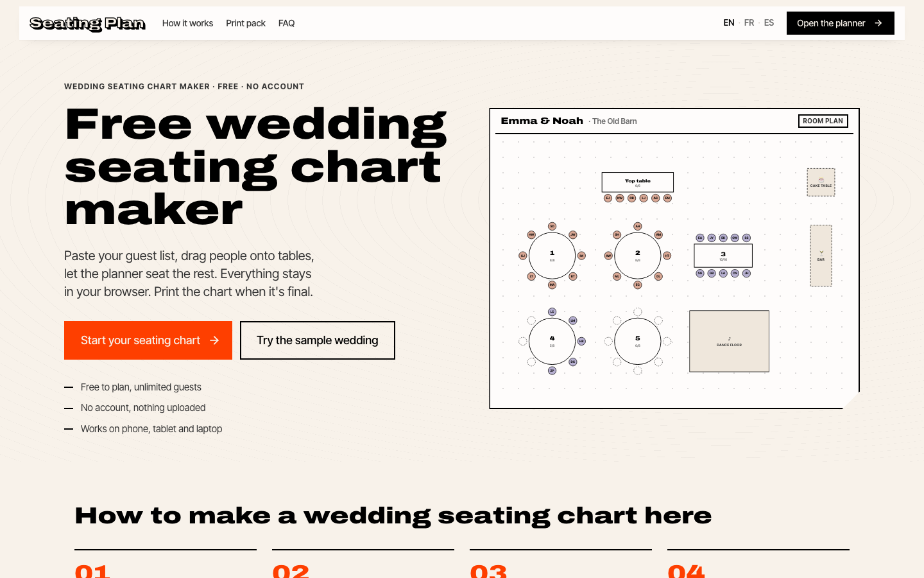Select round table 4 in room plan

point(552,341)
